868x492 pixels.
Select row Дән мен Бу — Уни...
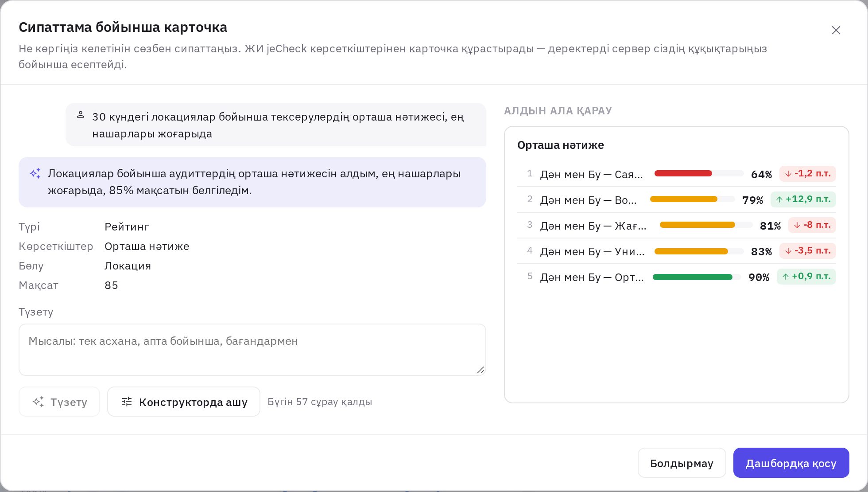coord(676,251)
